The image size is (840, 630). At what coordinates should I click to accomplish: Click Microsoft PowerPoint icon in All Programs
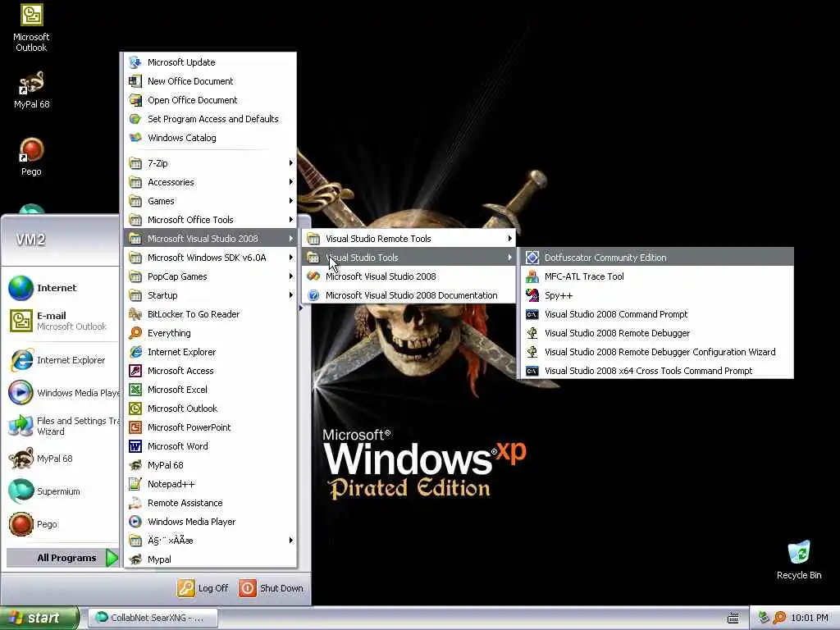[135, 427]
